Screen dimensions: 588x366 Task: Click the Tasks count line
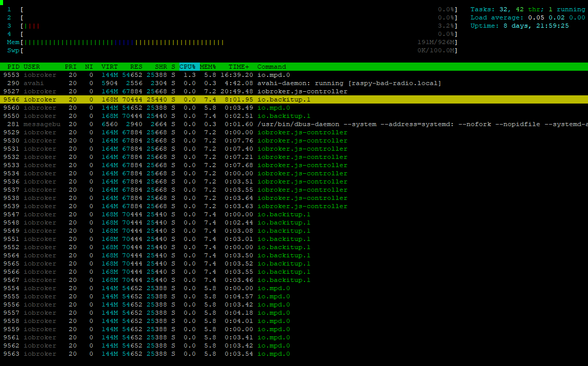coord(528,9)
